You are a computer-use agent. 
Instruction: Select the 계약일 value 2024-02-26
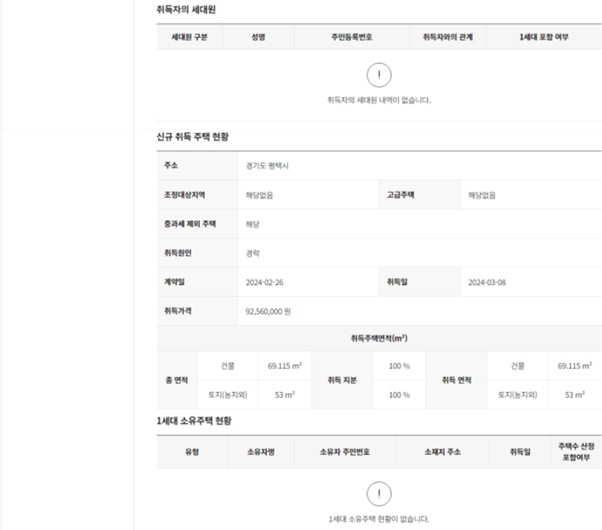pos(265,283)
